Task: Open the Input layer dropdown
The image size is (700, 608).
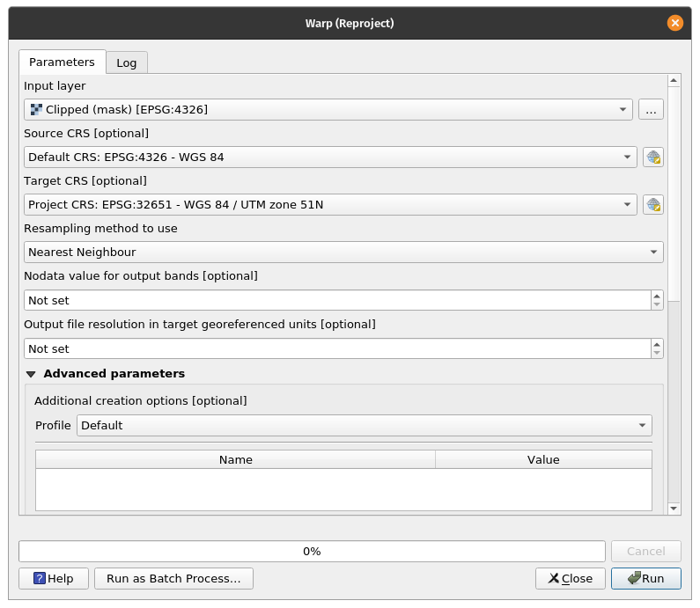Action: coord(328,110)
